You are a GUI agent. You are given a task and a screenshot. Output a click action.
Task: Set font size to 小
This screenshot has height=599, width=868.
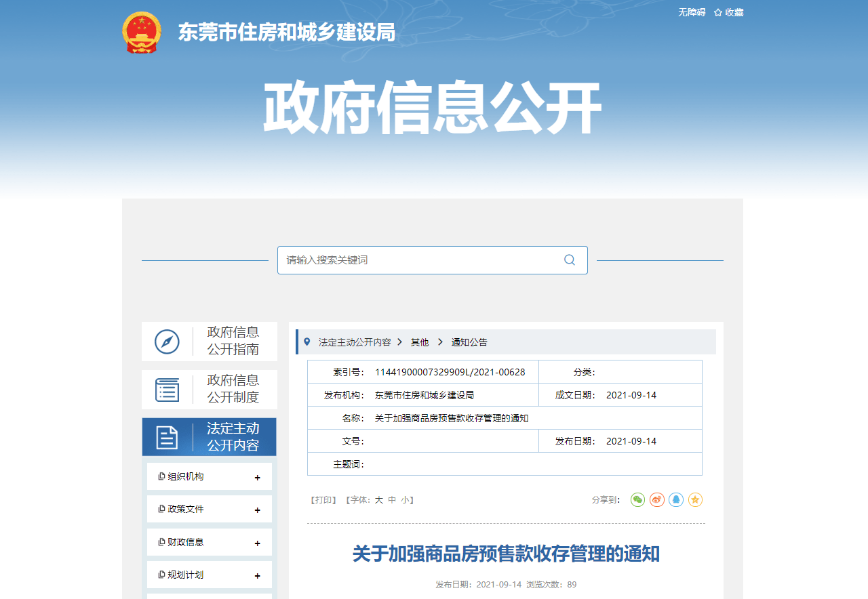click(x=404, y=500)
